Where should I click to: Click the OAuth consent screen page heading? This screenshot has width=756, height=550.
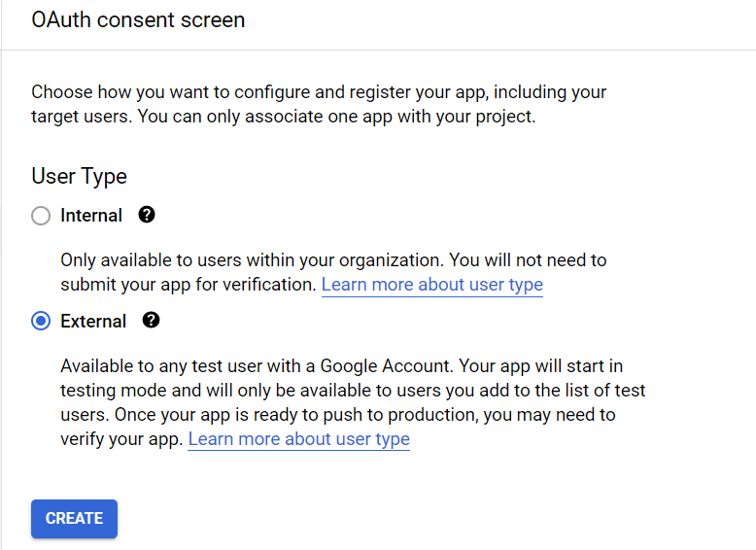138,20
